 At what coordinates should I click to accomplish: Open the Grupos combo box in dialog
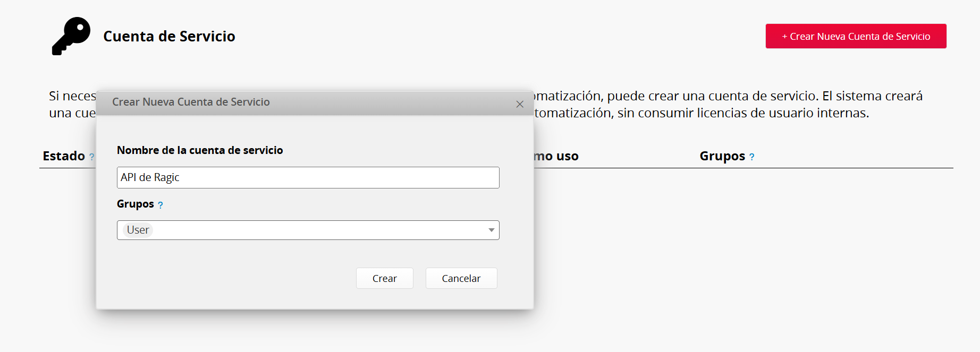[319, 230]
